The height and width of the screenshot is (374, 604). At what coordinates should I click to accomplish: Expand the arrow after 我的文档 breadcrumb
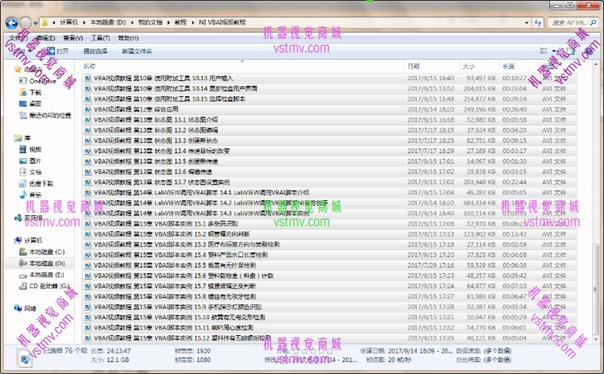[x=168, y=23]
